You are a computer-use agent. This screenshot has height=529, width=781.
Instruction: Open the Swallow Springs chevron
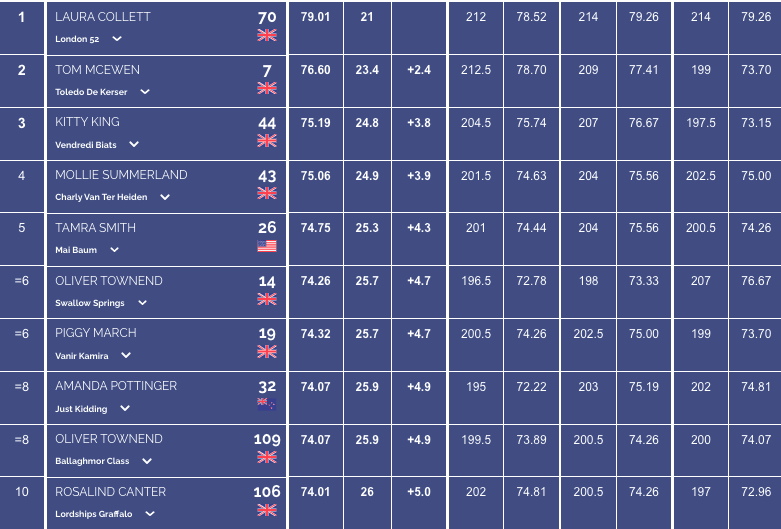[142, 303]
